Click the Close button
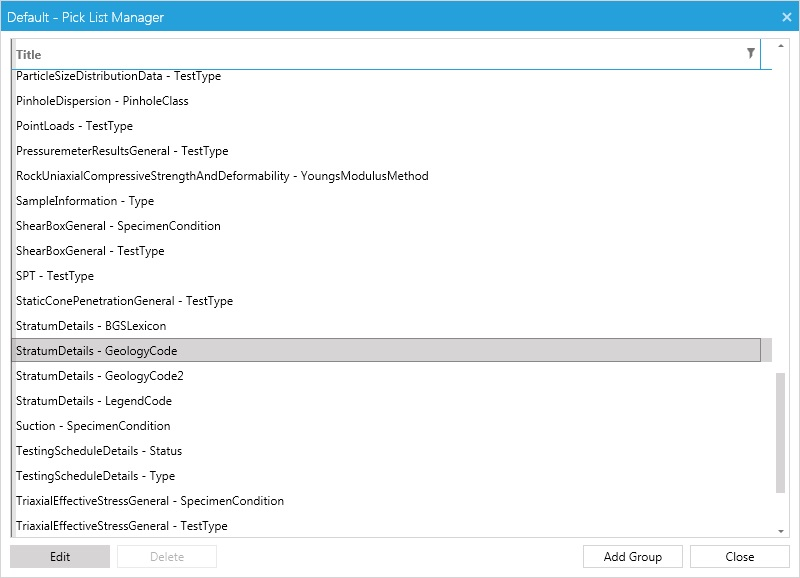This screenshot has height=578, width=800. pos(740,557)
